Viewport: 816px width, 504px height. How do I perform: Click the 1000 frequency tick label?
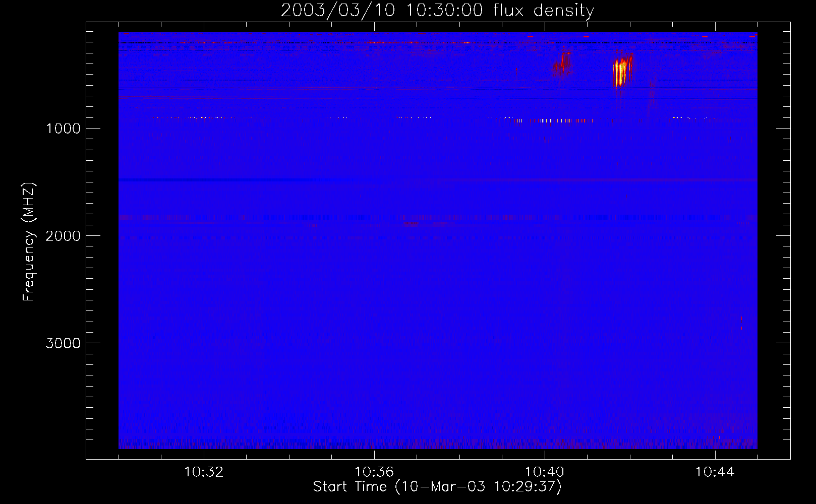63,129
